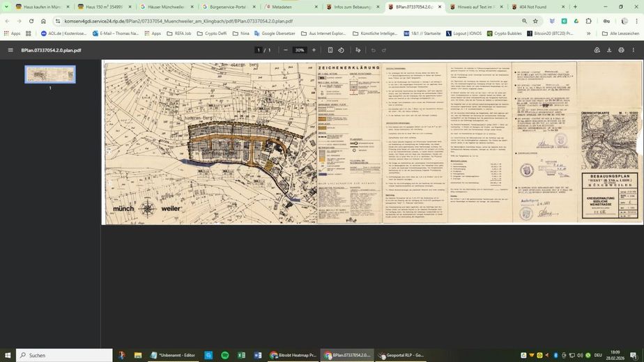Select the page 1 thumbnail
Screen dimensions: 644x362
click(50, 74)
